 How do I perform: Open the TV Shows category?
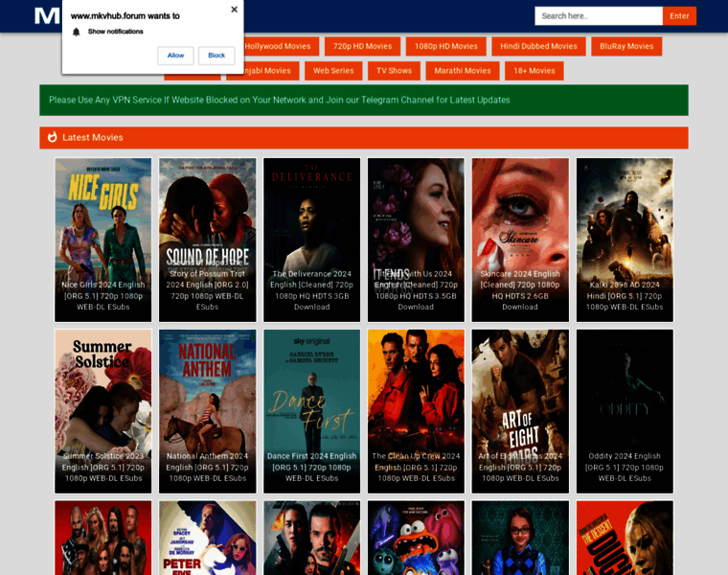tap(395, 71)
